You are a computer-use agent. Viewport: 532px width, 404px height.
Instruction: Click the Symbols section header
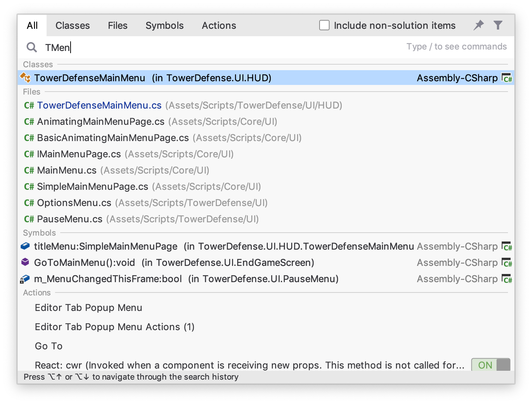40,233
